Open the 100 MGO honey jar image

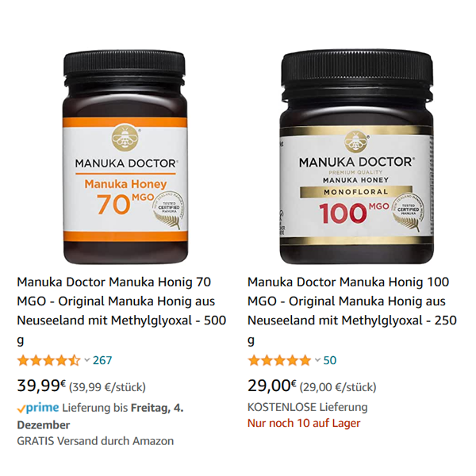coord(357,157)
